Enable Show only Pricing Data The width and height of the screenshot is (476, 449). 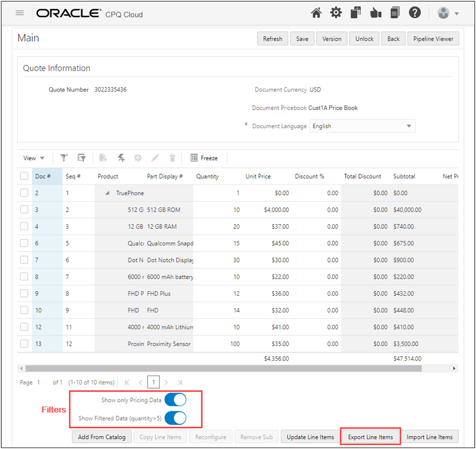[175, 399]
